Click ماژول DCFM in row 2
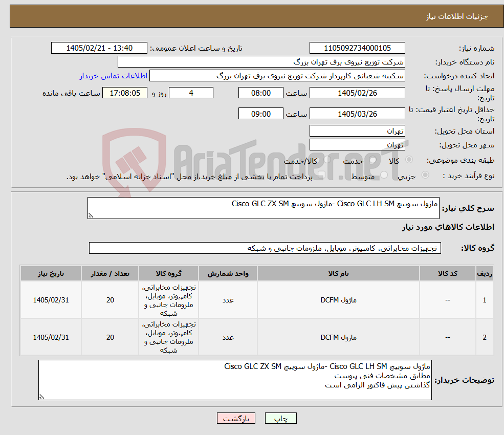This screenshot has height=435, width=504. tap(338, 337)
